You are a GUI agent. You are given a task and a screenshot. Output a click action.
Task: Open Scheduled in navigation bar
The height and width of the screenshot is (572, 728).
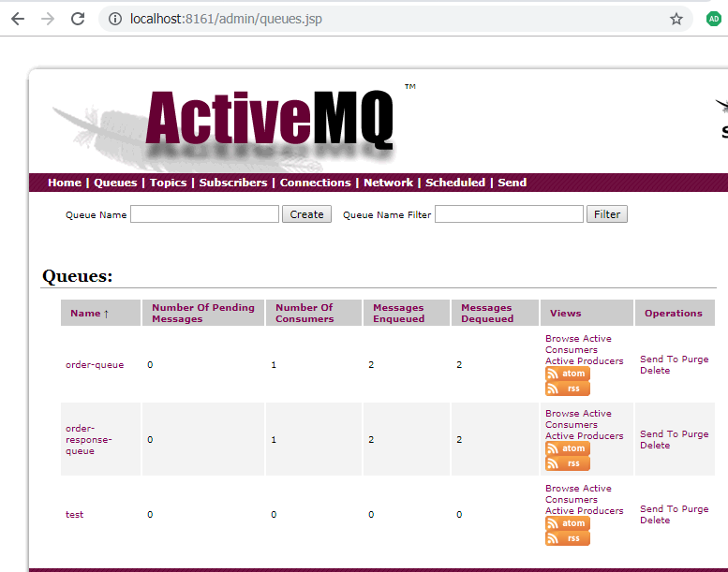[x=455, y=183]
